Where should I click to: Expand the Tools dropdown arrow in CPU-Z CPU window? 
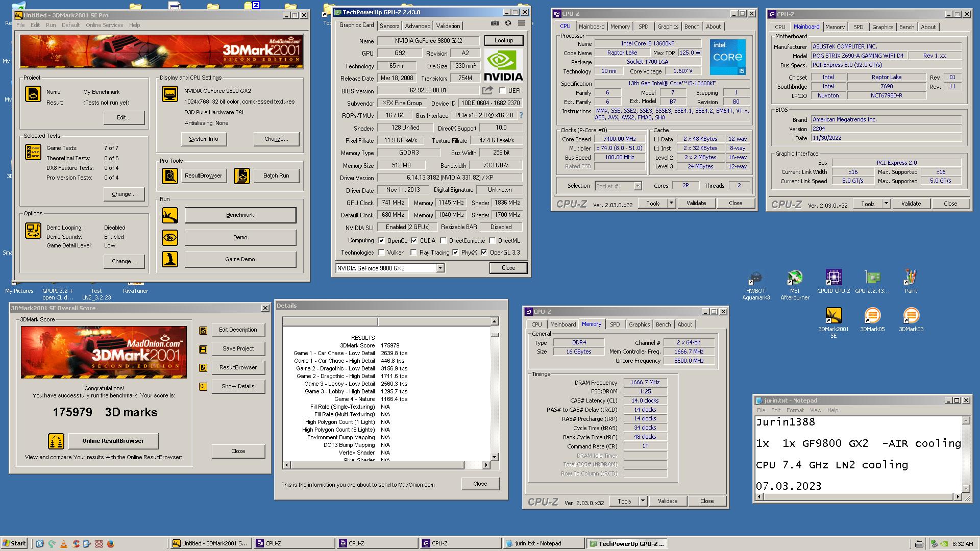click(x=671, y=203)
